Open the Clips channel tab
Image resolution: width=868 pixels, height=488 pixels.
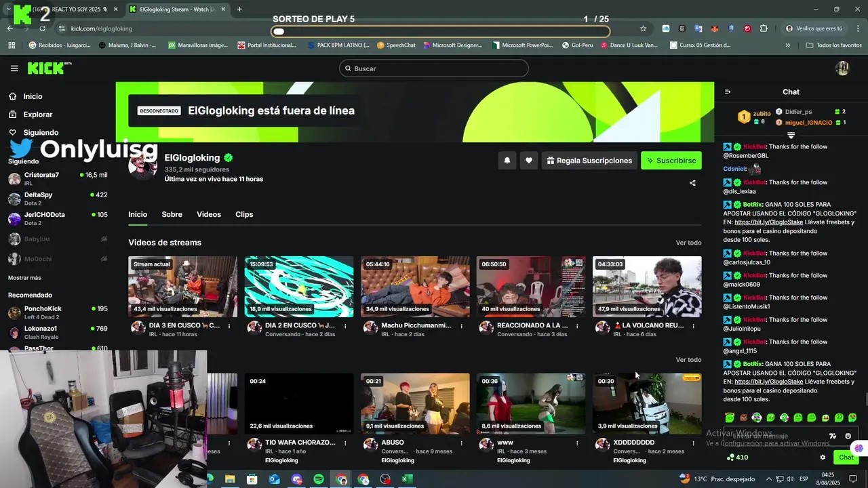(x=244, y=214)
